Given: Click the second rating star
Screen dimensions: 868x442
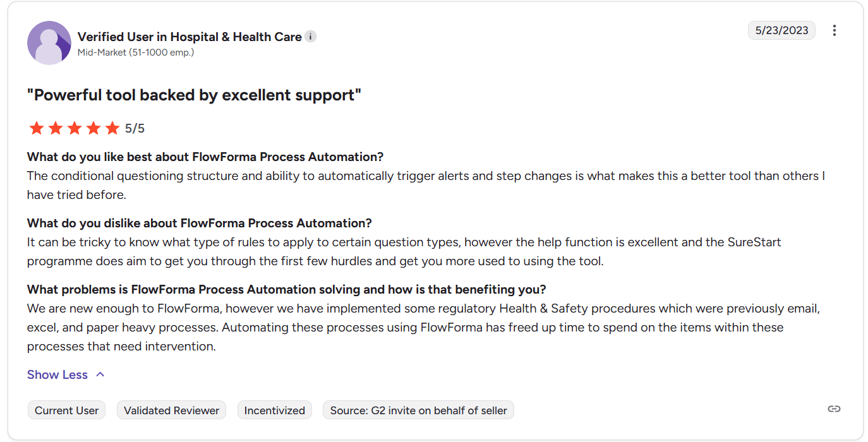Looking at the screenshot, I should pos(56,129).
